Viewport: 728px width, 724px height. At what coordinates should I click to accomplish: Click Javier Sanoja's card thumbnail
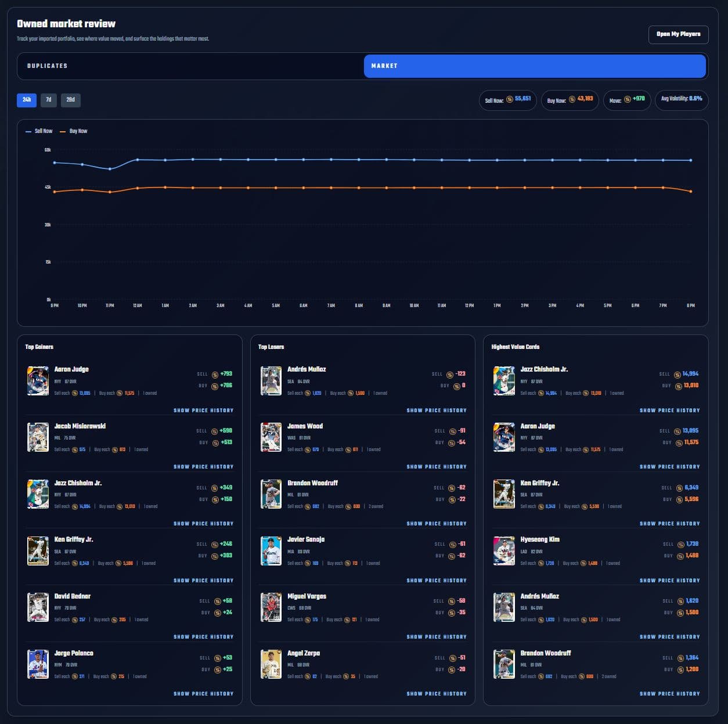[271, 550]
